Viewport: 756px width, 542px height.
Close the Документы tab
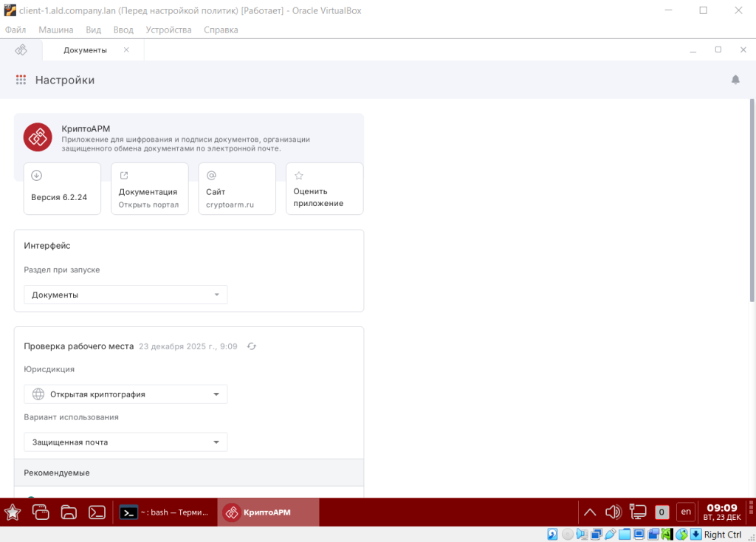(126, 49)
